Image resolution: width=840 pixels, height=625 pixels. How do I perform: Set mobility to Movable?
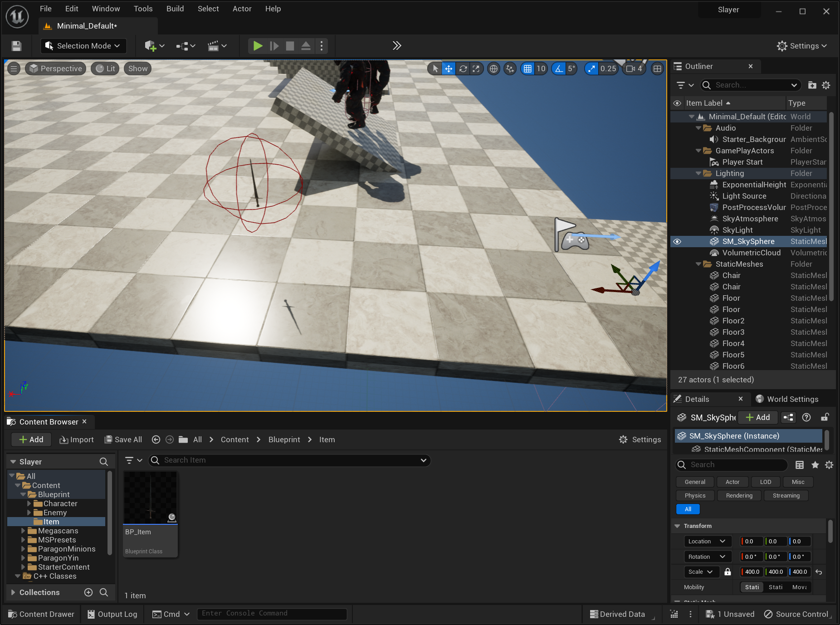(799, 587)
